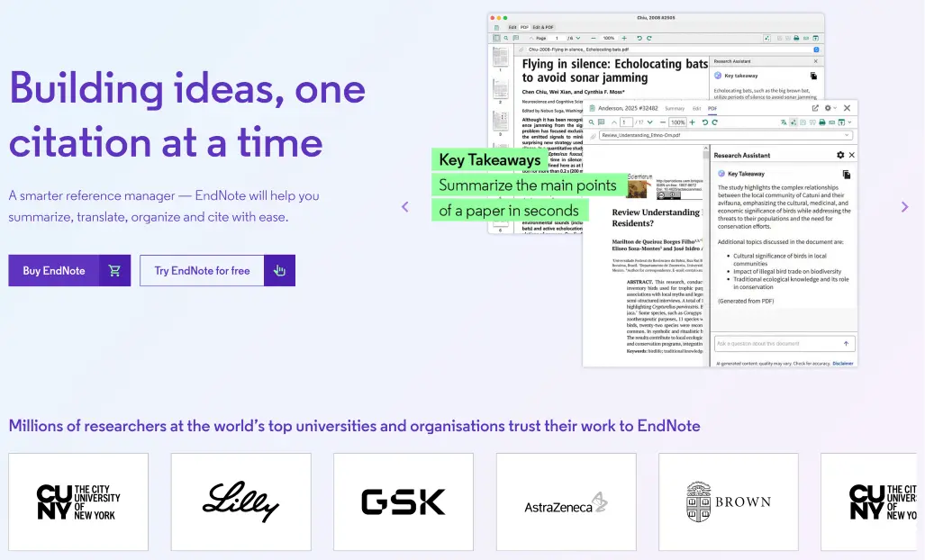Go to previous carousel slide arrow

pos(405,207)
